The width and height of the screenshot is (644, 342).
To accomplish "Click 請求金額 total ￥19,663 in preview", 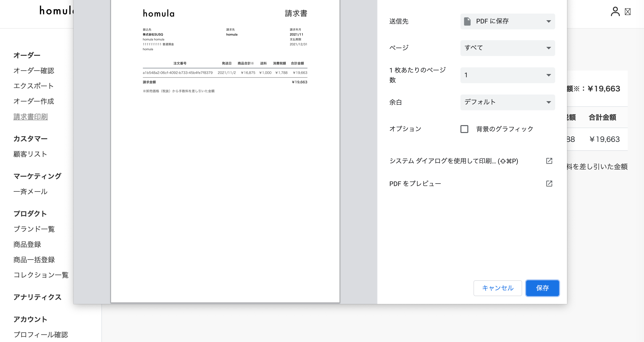I will point(300,82).
